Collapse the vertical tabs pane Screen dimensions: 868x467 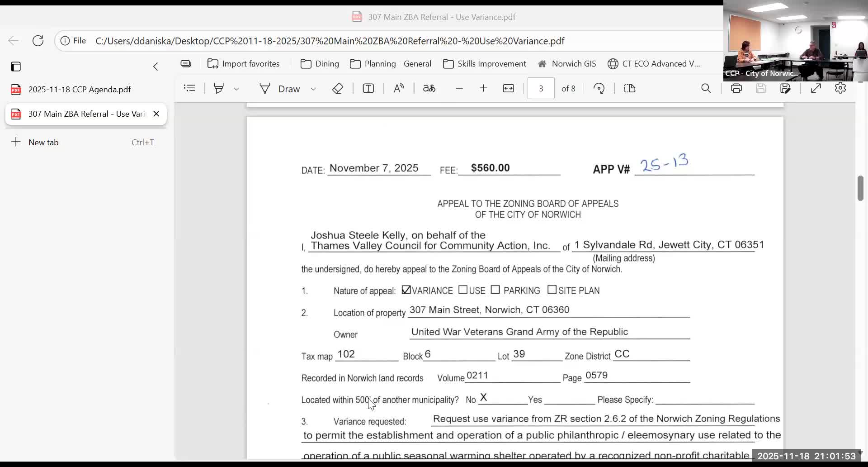tap(156, 67)
